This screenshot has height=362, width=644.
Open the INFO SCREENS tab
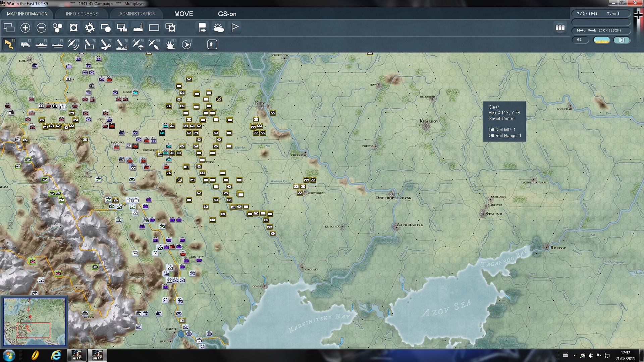pos(82,14)
